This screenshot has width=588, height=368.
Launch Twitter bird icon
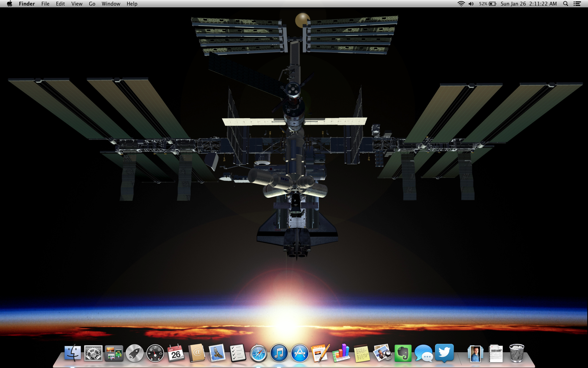point(444,353)
